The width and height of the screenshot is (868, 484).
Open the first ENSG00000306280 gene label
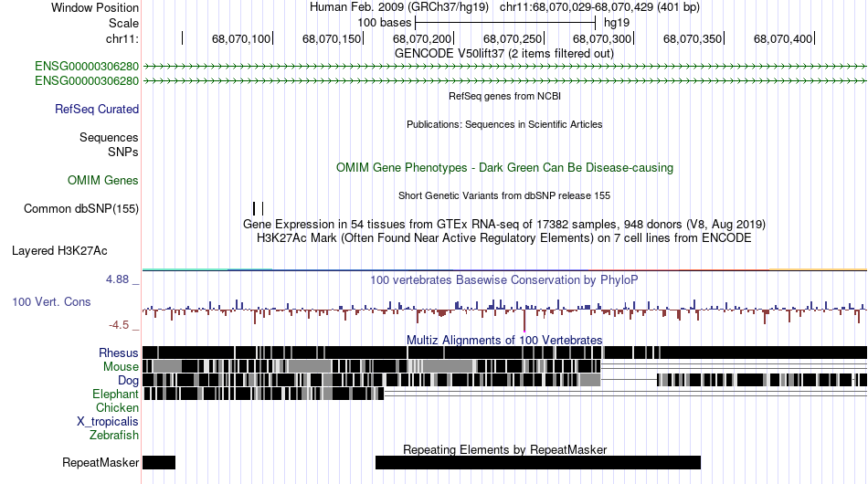[x=87, y=67]
